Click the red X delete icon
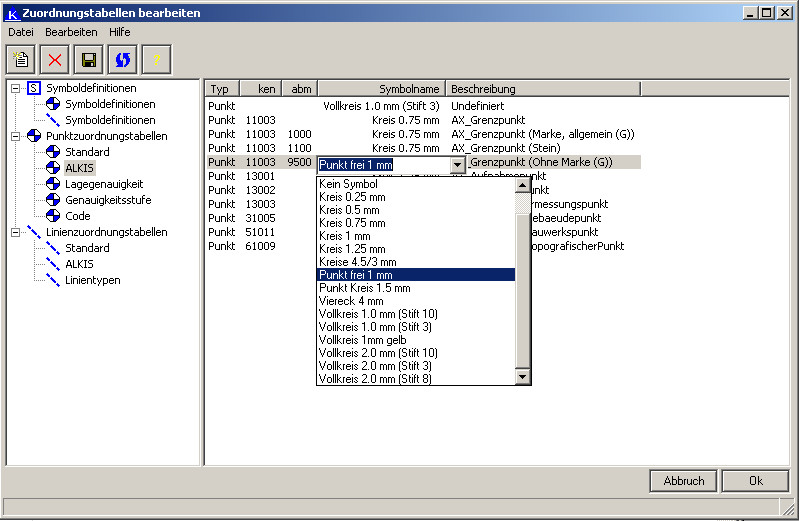 click(x=55, y=60)
